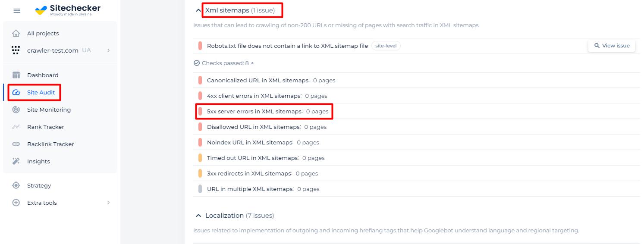The width and height of the screenshot is (644, 244).
Task: Open Site Monitoring from the sidebar
Action: point(49,109)
